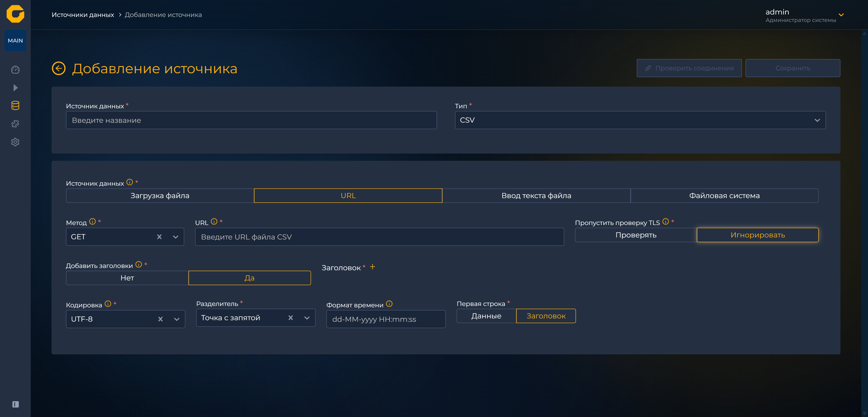868x417 pixels.
Task: Open the play triangle sidebar icon
Action: (x=15, y=88)
